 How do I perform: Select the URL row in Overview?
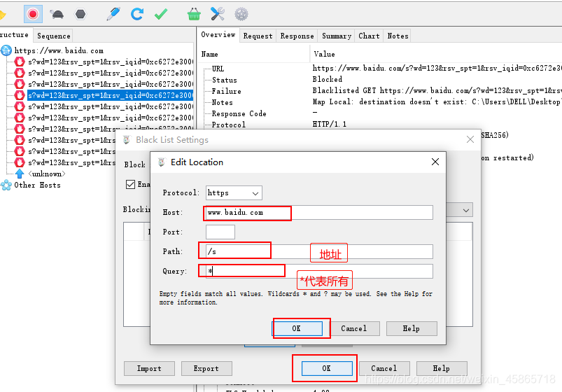click(218, 69)
